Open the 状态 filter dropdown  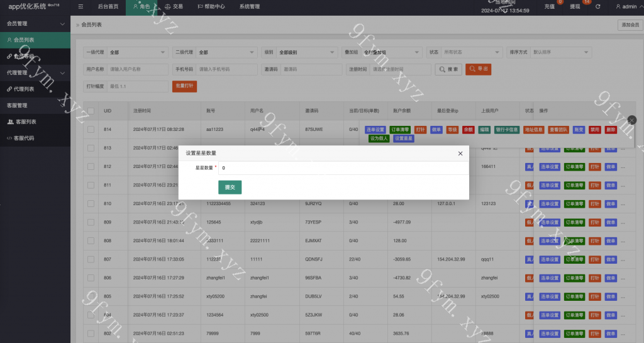472,52
